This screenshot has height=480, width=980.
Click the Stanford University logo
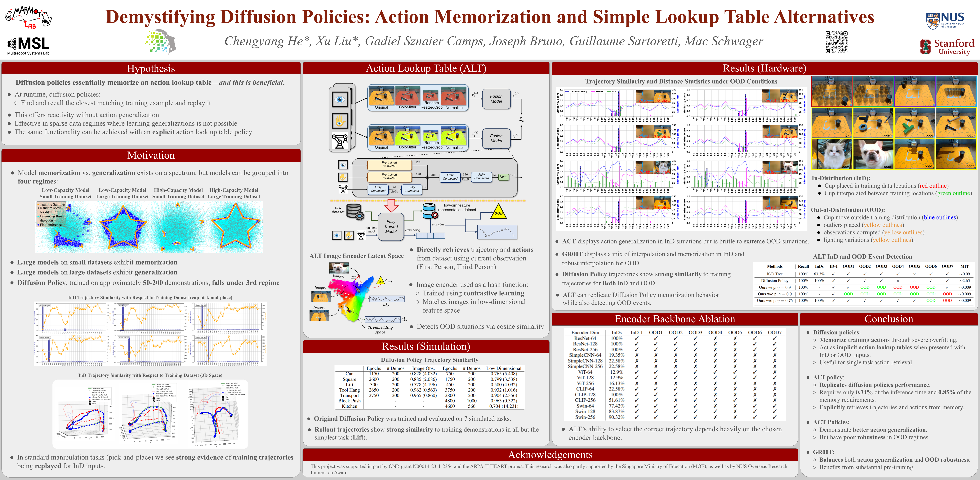point(947,47)
